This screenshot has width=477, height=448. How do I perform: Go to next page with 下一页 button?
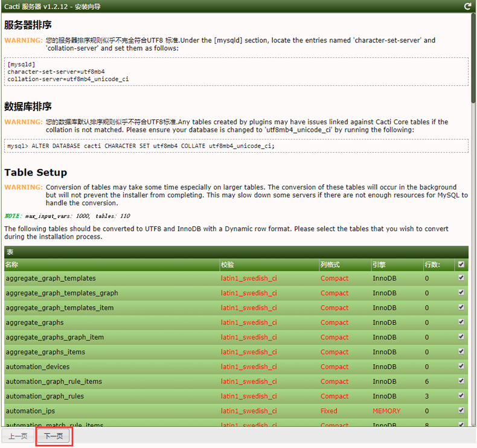pyautogui.click(x=54, y=436)
